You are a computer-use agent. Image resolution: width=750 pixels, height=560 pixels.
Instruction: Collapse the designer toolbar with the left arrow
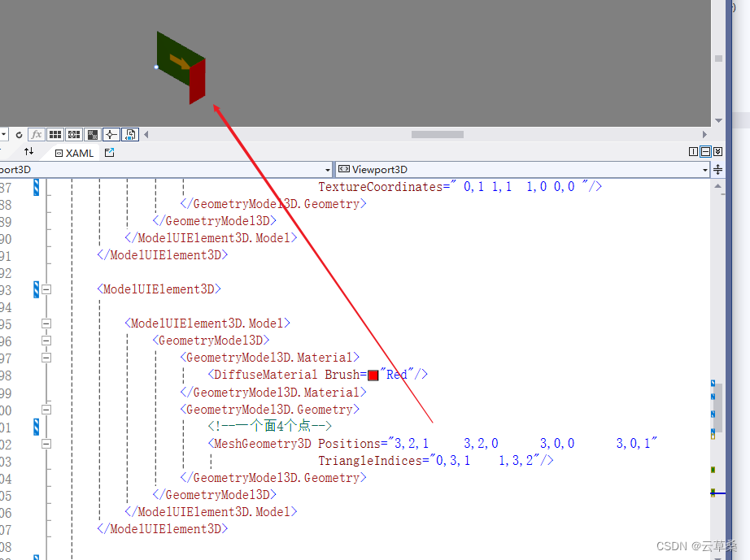coord(146,134)
